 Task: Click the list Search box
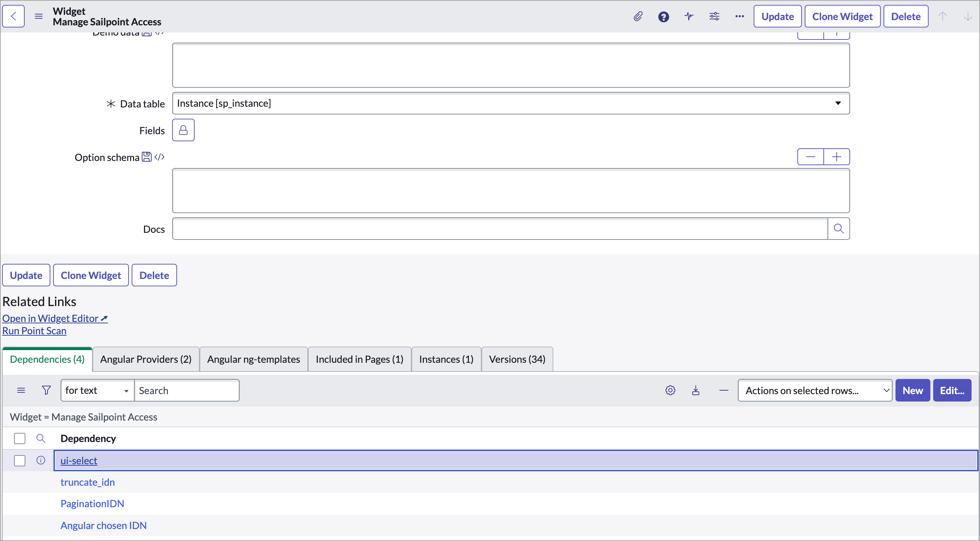tap(187, 390)
